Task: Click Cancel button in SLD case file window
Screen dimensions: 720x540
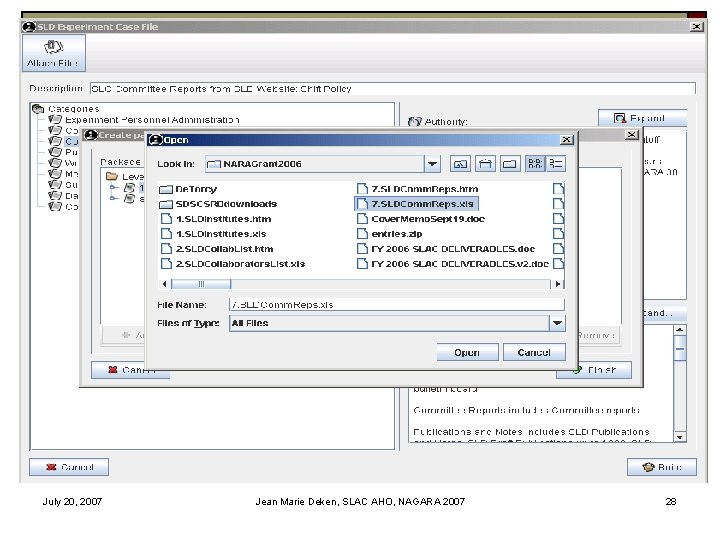Action: pyautogui.click(x=69, y=467)
